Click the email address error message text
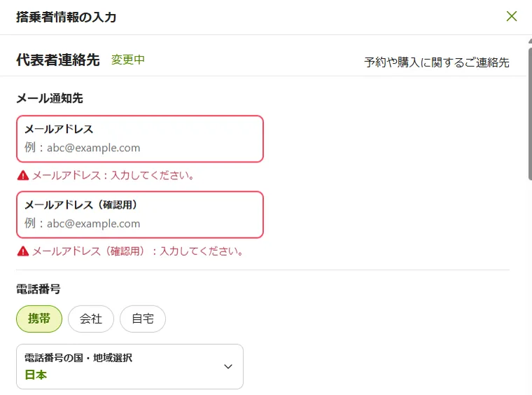Image resolution: width=532 pixels, height=395 pixels. [x=113, y=175]
